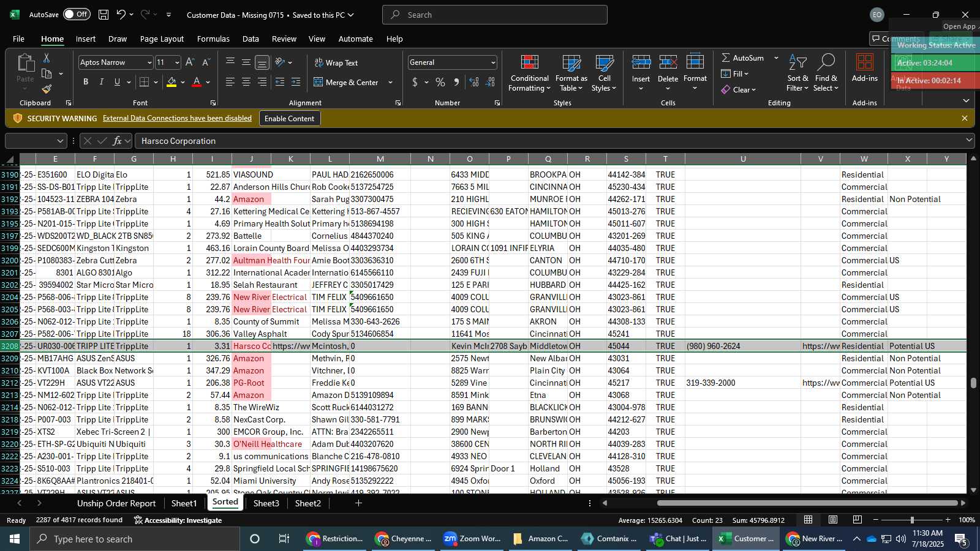
Task: Switch to Page Break Preview in status bar
Action: coord(858,520)
